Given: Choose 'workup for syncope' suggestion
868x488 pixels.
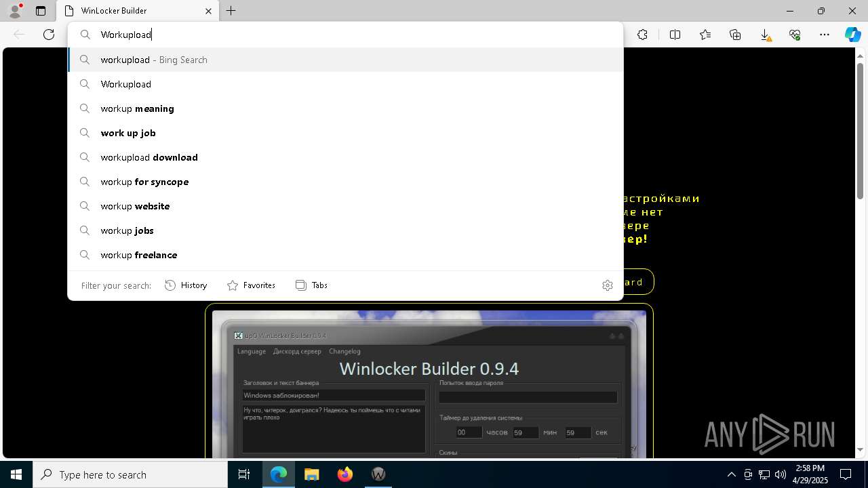Looking at the screenshot, I should [x=345, y=182].
